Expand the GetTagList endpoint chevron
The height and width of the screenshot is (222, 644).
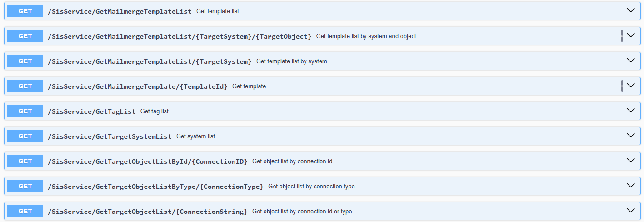[630, 111]
